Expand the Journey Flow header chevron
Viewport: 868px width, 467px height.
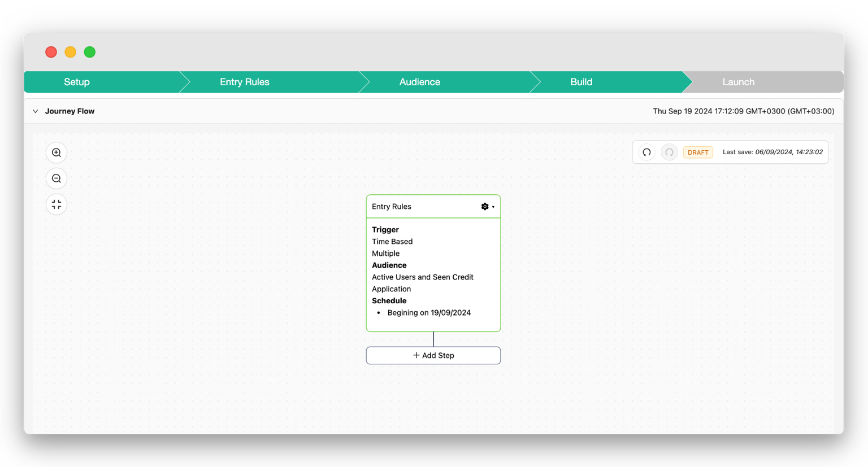pos(35,111)
